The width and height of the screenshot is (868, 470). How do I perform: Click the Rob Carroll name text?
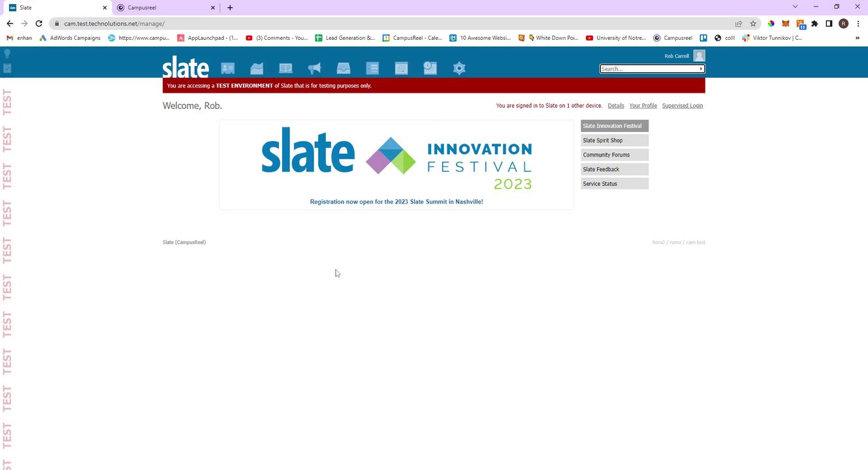click(x=677, y=56)
